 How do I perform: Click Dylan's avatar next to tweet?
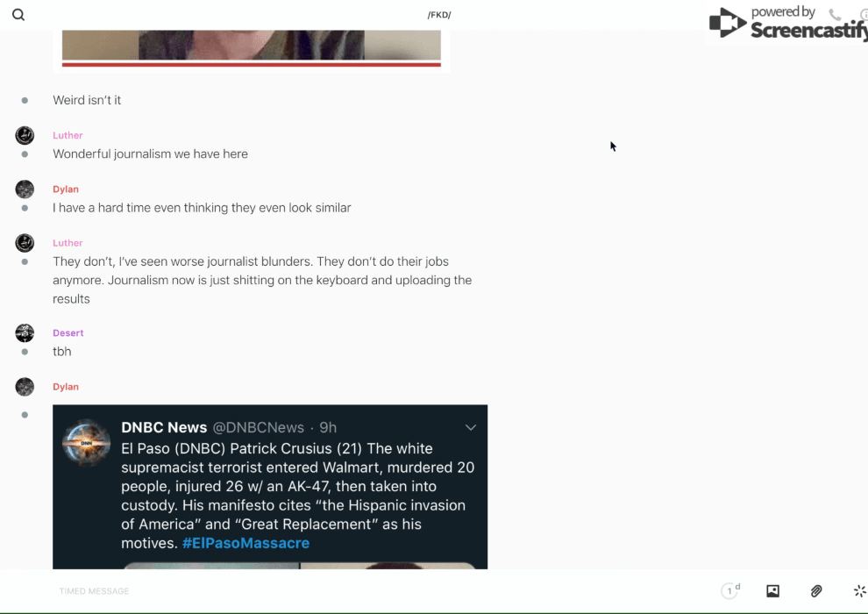25,387
